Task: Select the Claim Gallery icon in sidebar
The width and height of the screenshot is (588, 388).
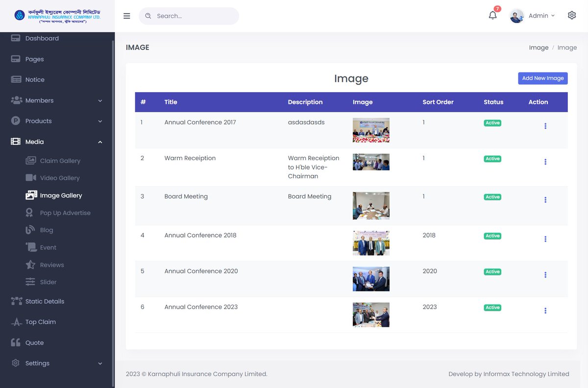Action: pyautogui.click(x=31, y=160)
